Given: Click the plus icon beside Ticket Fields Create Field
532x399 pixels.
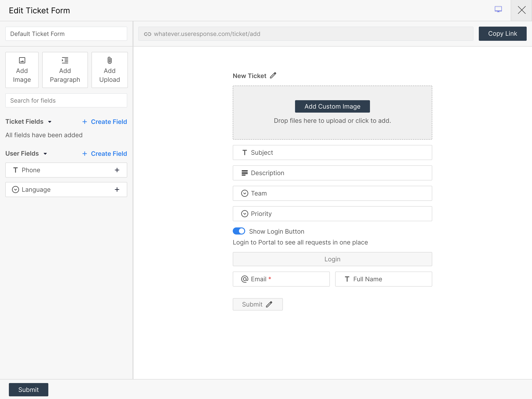Looking at the screenshot, I should [x=85, y=122].
